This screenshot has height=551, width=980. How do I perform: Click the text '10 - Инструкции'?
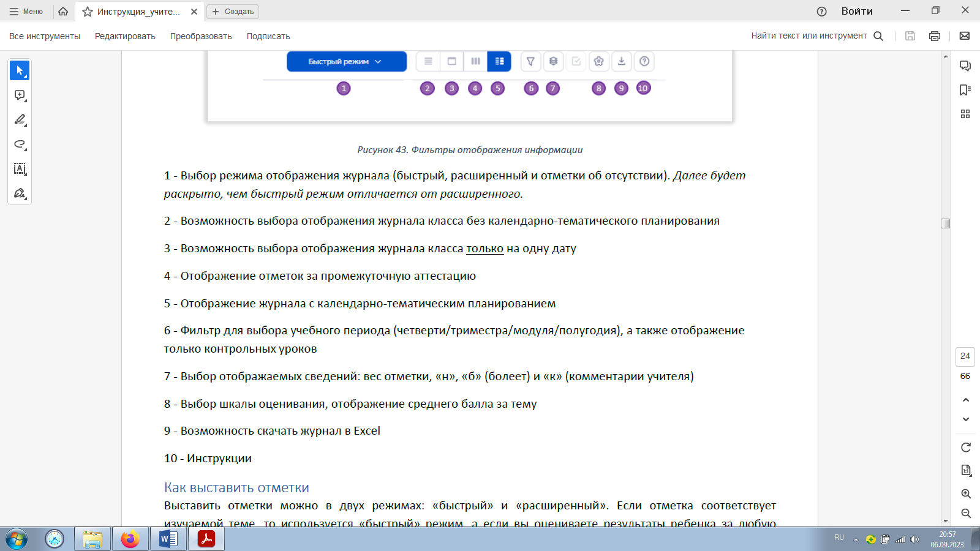[x=208, y=459]
